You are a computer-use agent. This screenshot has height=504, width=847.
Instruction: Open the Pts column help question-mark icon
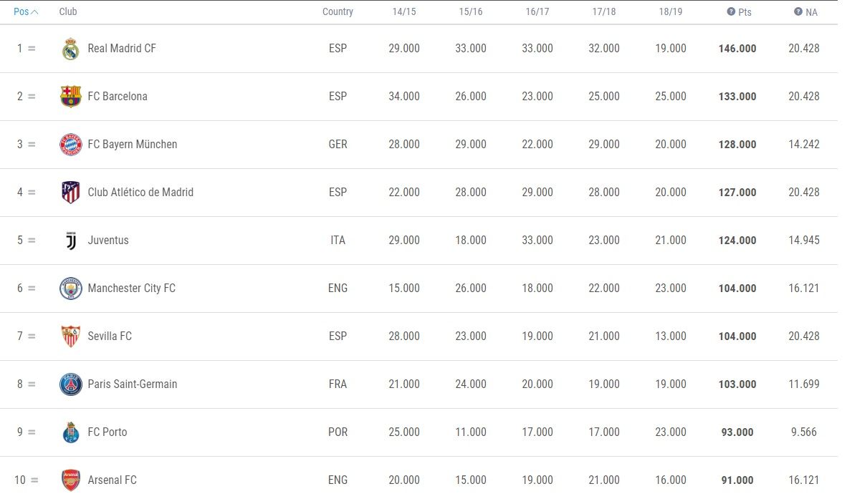pyautogui.click(x=731, y=11)
